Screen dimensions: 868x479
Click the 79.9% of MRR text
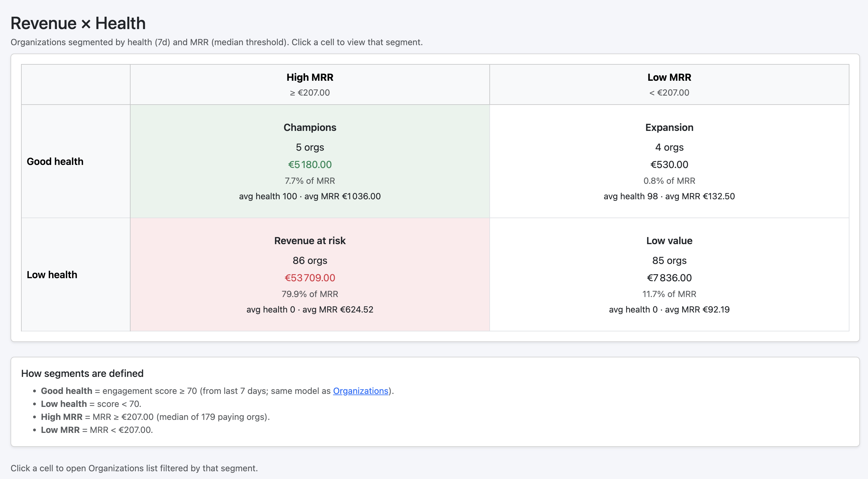(310, 294)
